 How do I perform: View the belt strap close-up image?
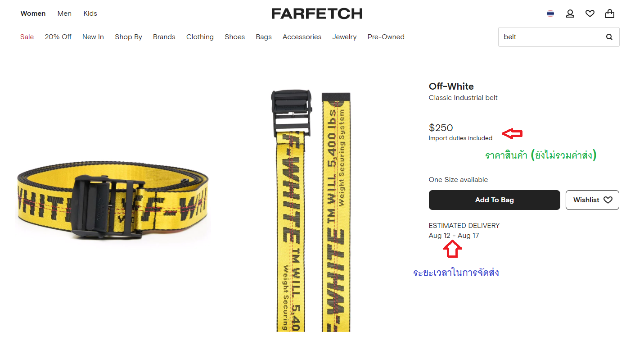pos(311,210)
